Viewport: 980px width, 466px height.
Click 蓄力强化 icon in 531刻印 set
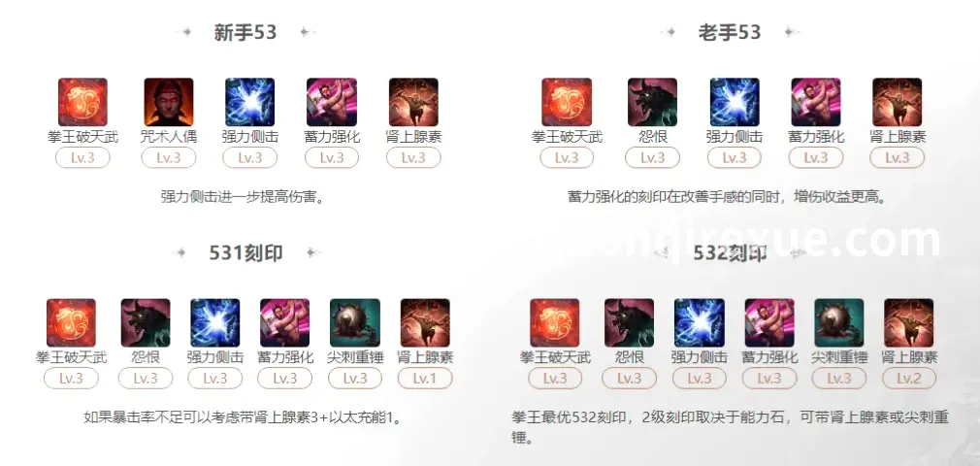point(285,323)
